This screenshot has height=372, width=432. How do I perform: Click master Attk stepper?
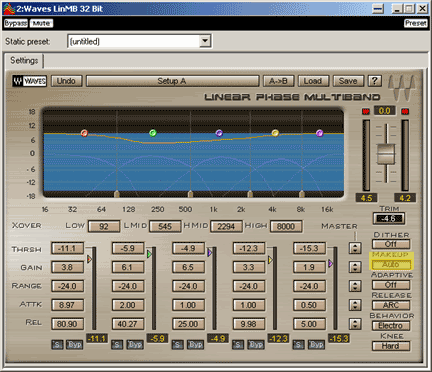pyautogui.click(x=355, y=305)
